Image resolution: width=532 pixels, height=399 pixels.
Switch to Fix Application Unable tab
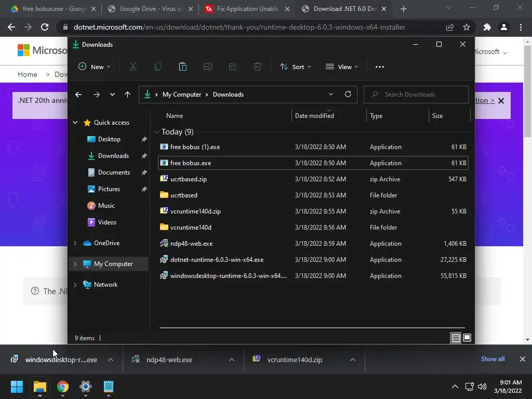(x=247, y=9)
